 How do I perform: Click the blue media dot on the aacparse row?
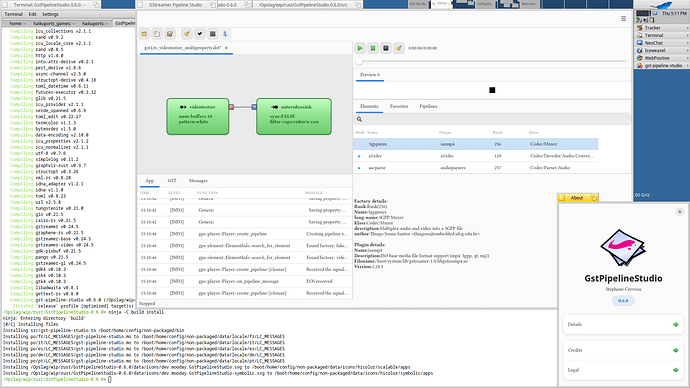(359, 168)
